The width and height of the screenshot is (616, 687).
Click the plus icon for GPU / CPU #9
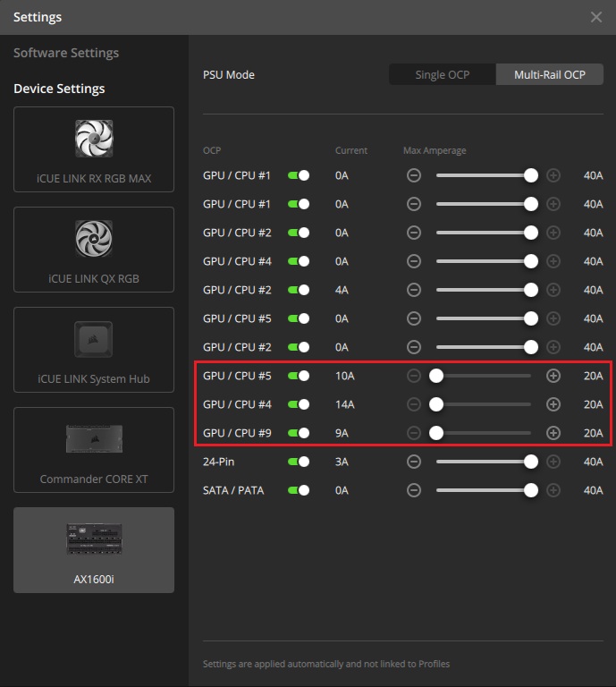tap(553, 433)
